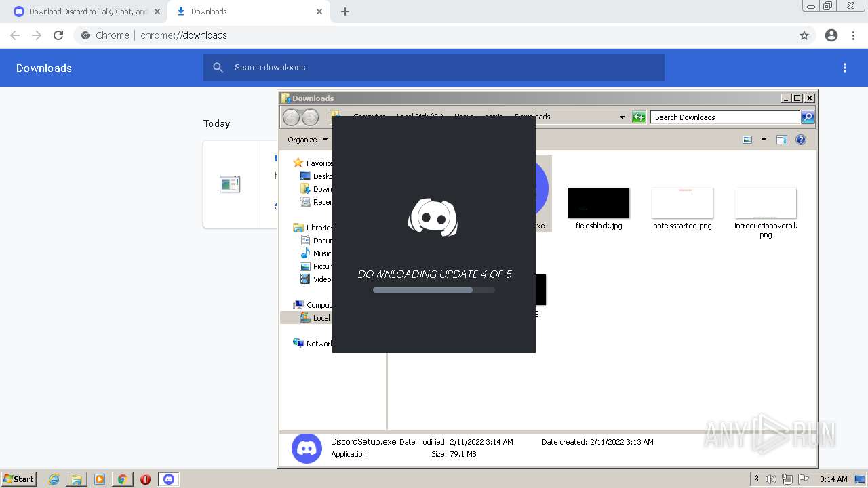
Task: Maximize the Downloads Explorer window
Action: pyautogui.click(x=797, y=98)
